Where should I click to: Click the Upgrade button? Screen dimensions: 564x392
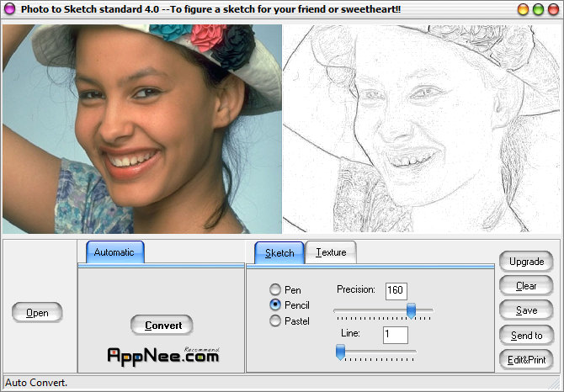click(526, 262)
